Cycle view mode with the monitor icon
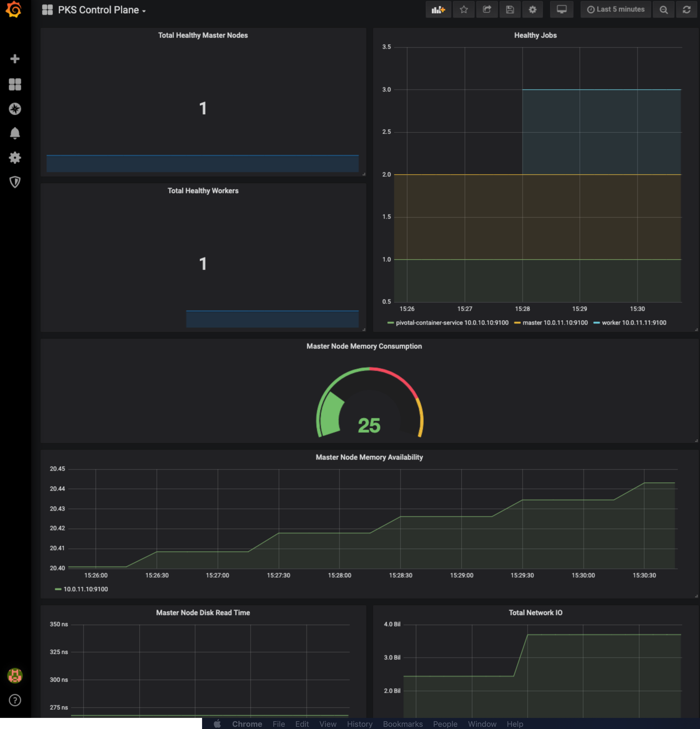The width and height of the screenshot is (700, 729). pyautogui.click(x=561, y=10)
